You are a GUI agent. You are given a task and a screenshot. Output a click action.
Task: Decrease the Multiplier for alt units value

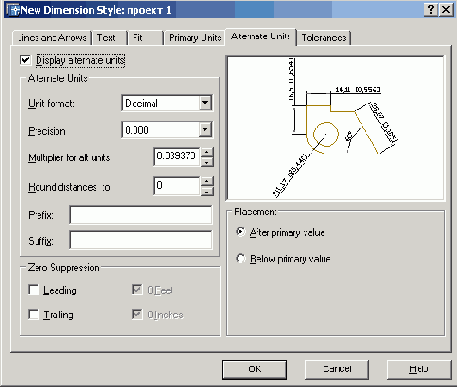click(x=207, y=162)
